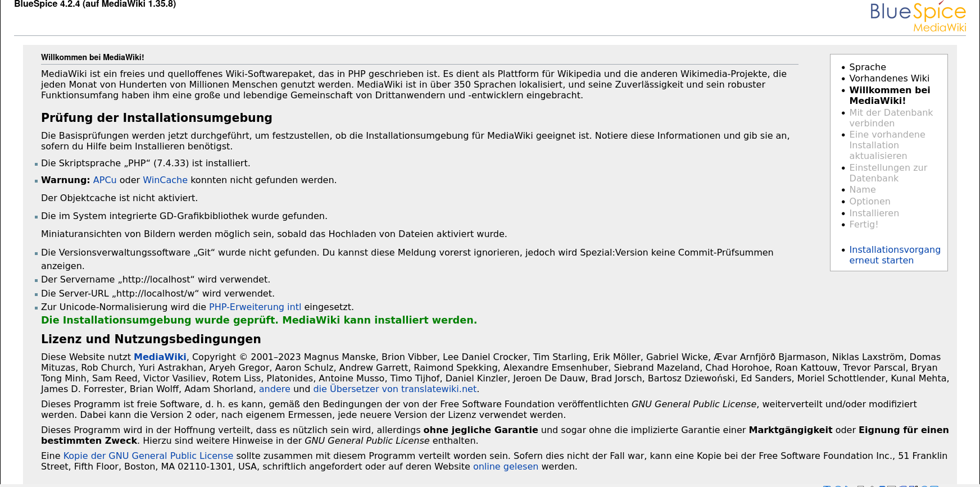Image resolution: width=980 pixels, height=487 pixels.
Task: Click bold 'Eignung für einen bestimmten Zweck'
Action: (x=495, y=435)
